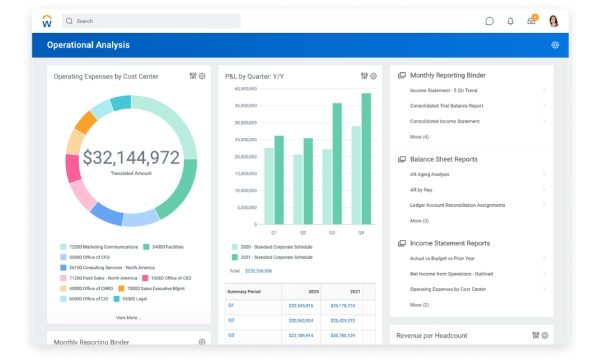
Task: Click the Q2 2021 amount cell
Action: pyautogui.click(x=342, y=321)
